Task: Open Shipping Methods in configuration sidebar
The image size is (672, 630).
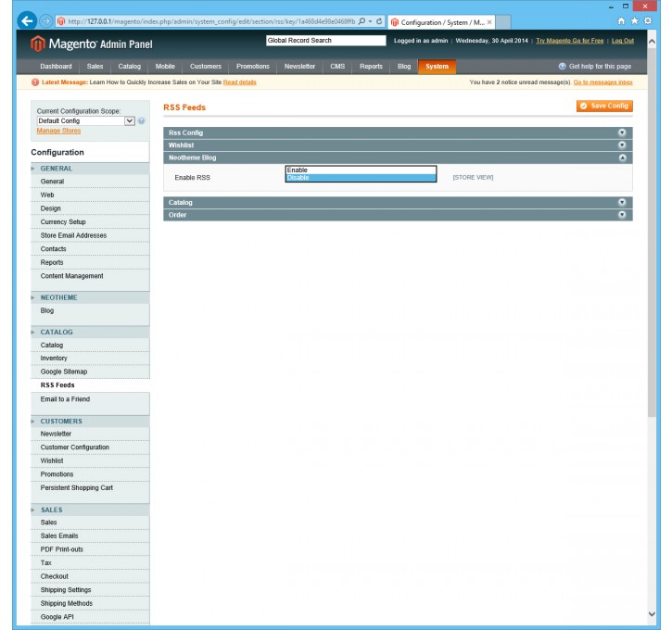Action: 66,603
